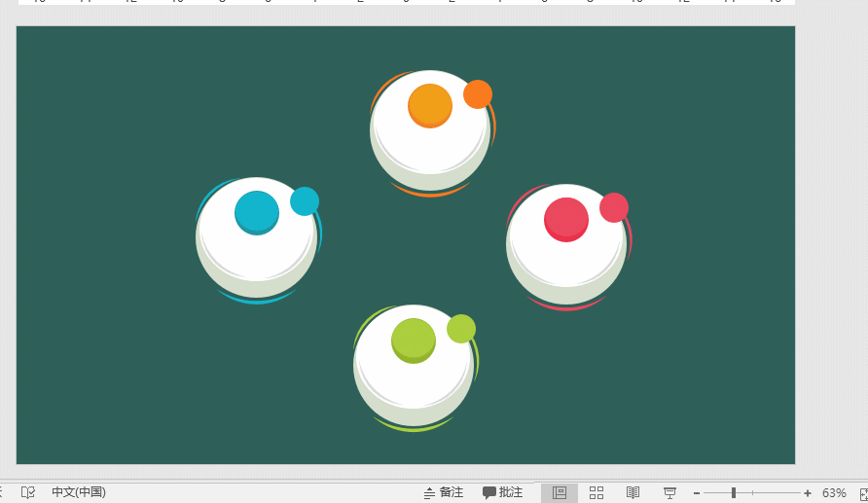Viewport: 868px width, 503px height.
Task: Select the small orange circle
Action: (x=478, y=94)
